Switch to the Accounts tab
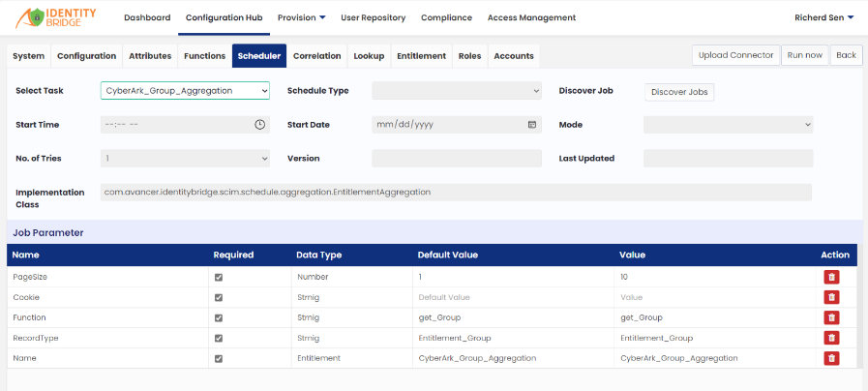Screen dimensions: 868x391 (514, 56)
